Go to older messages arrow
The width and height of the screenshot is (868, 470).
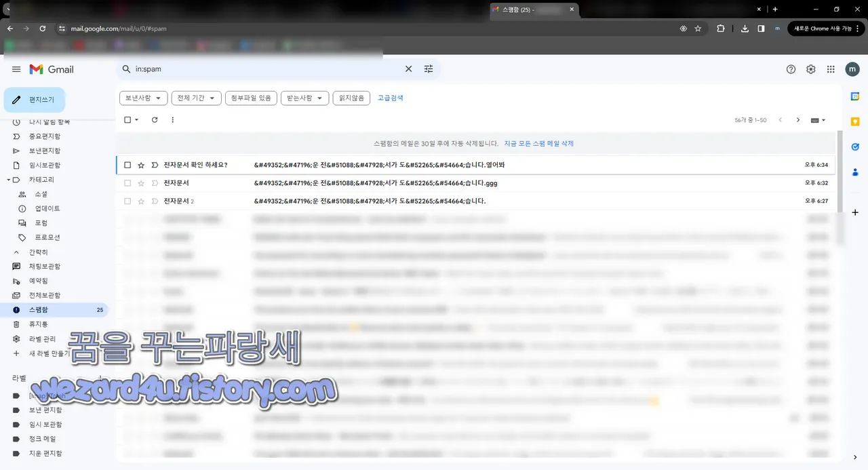click(x=798, y=120)
